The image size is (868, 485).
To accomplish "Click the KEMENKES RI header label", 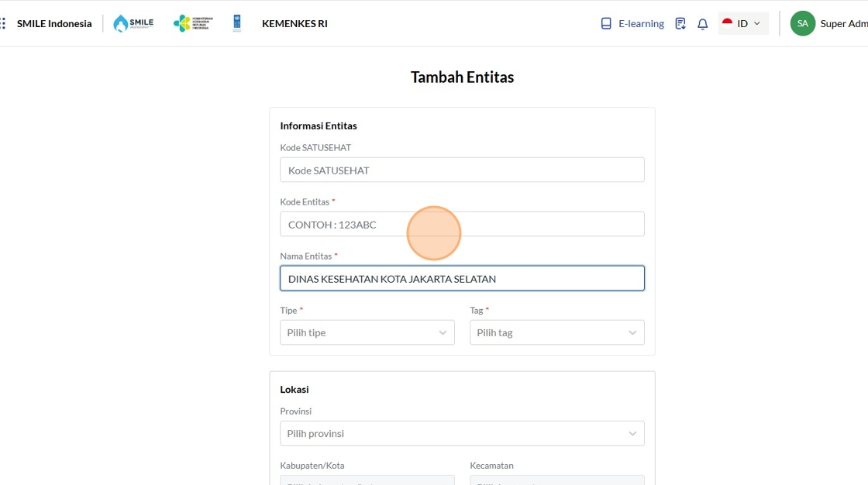I will click(294, 23).
